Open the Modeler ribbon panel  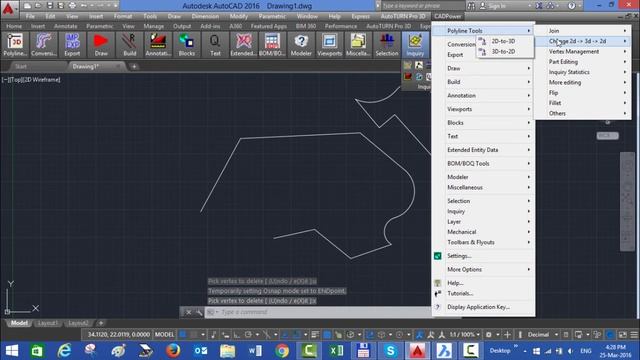click(x=301, y=45)
